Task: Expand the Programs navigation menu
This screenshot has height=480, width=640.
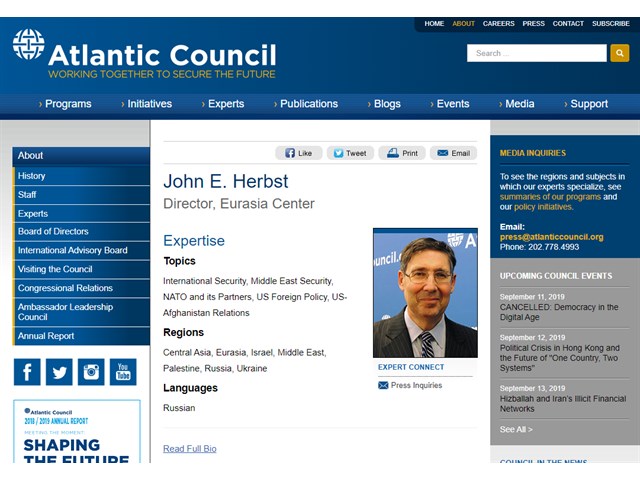Action: tap(65, 104)
